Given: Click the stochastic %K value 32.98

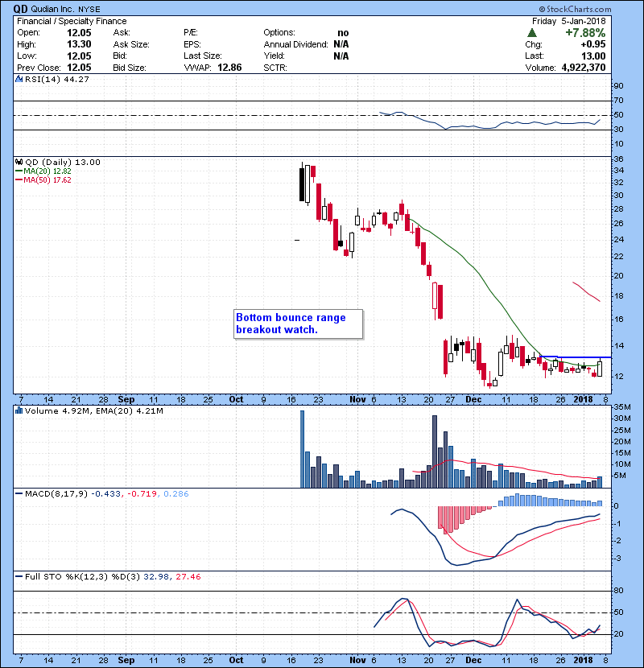Looking at the screenshot, I should (x=156, y=576).
